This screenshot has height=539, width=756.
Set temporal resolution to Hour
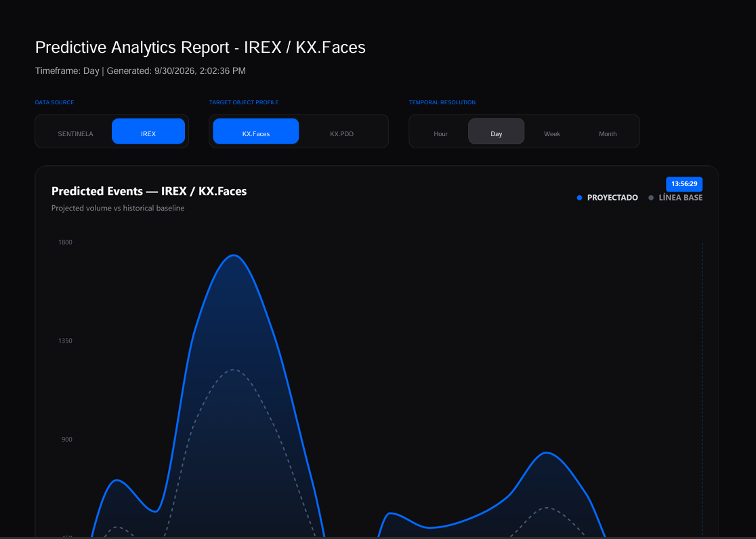coord(441,133)
